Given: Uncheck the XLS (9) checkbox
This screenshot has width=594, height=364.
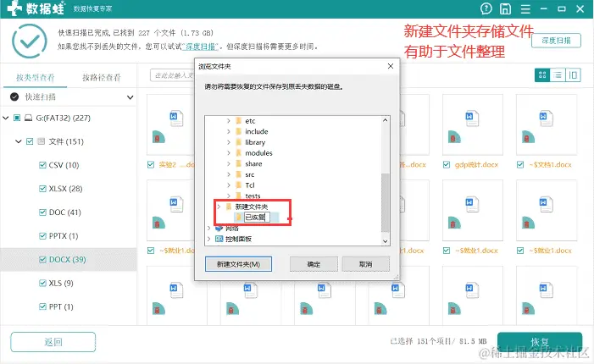Looking at the screenshot, I should click(42, 283).
